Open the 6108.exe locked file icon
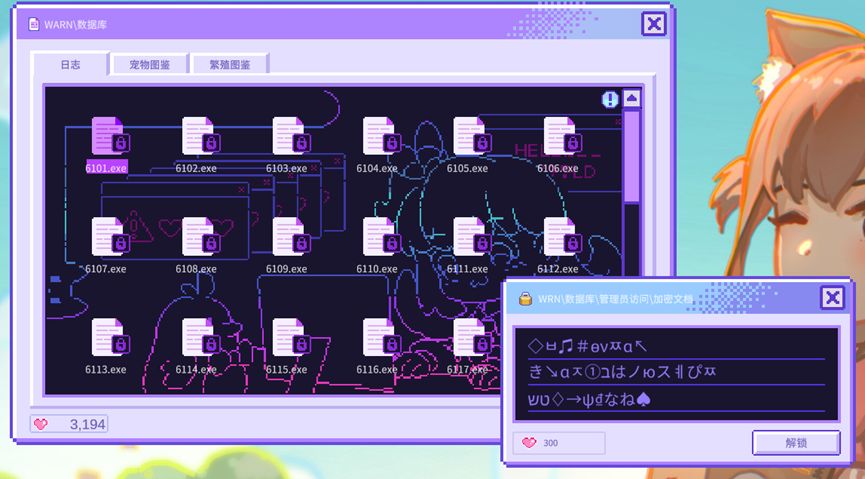Image resolution: width=865 pixels, height=479 pixels. [x=201, y=236]
